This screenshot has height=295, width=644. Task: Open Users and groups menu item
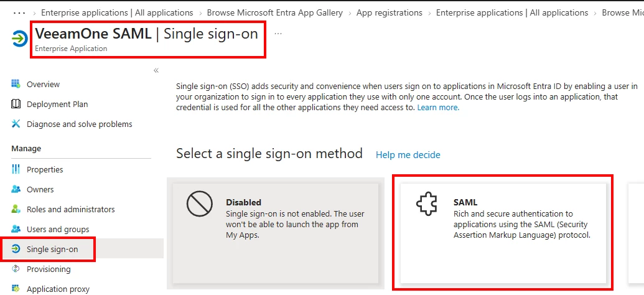click(58, 229)
